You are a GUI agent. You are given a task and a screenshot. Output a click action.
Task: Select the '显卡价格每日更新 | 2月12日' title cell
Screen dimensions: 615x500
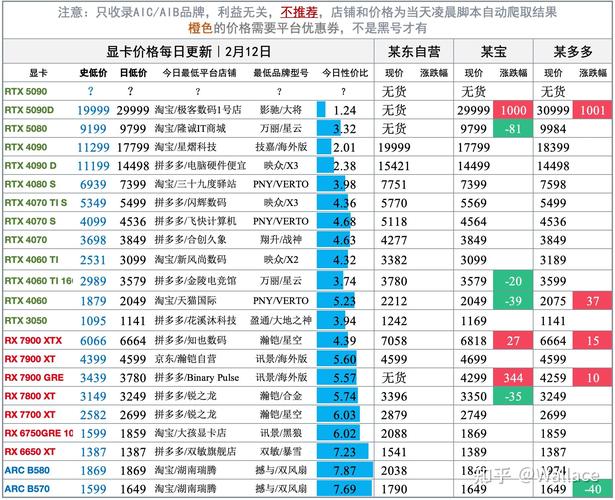pos(189,51)
